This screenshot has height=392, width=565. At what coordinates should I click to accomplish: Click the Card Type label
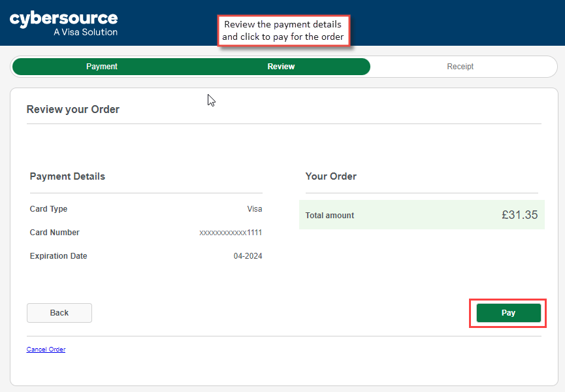(x=48, y=209)
